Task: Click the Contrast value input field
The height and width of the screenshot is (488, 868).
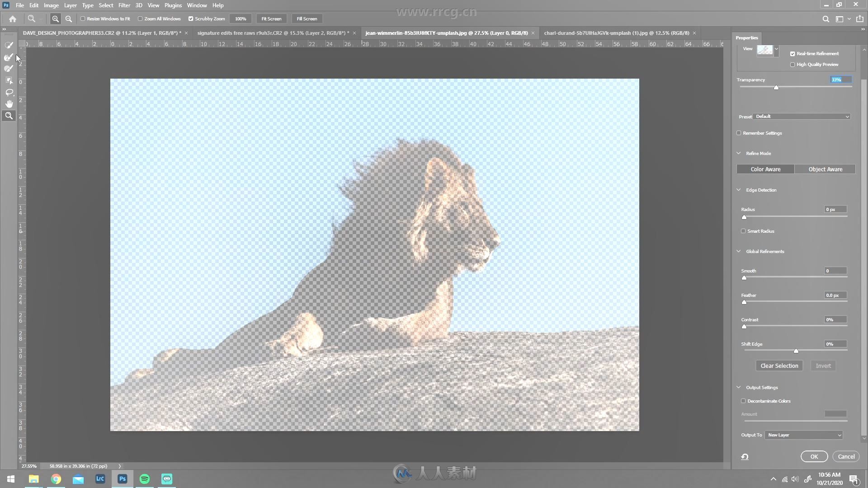Action: tap(835, 320)
